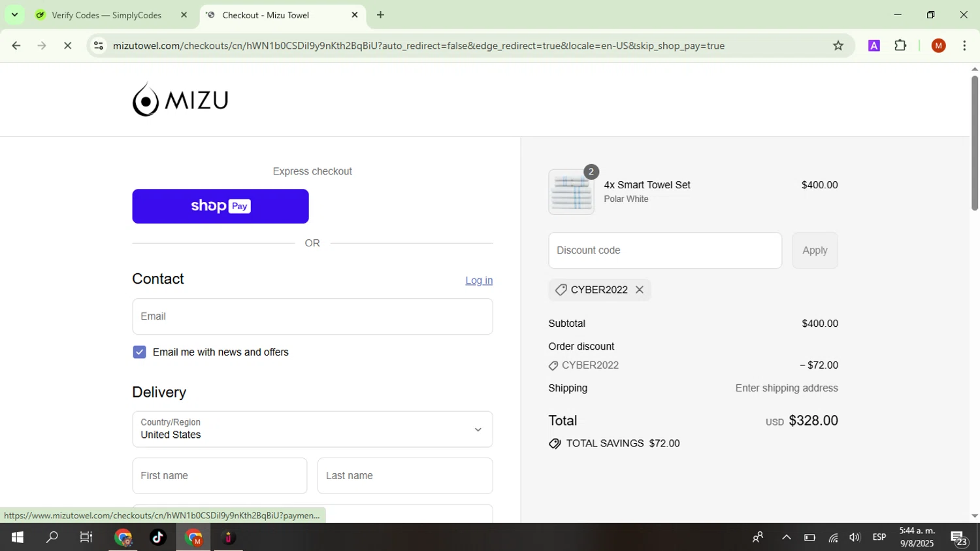Click the Log in link
980x551 pixels.
coord(479,280)
